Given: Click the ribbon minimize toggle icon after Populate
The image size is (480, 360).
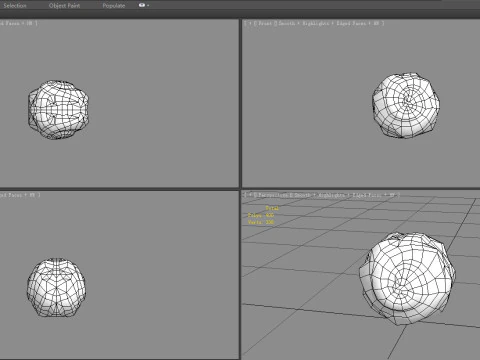Looking at the screenshot, I should click(142, 5).
